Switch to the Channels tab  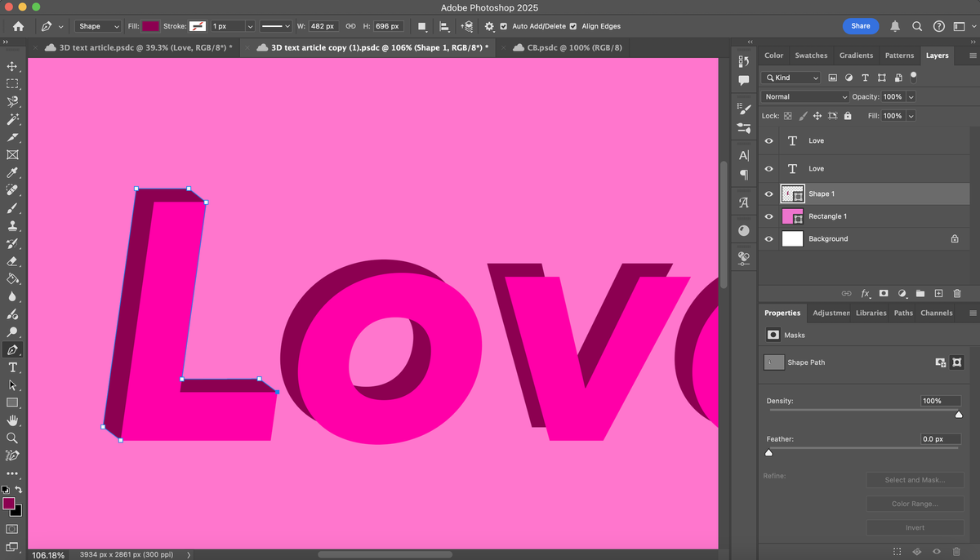coord(936,313)
